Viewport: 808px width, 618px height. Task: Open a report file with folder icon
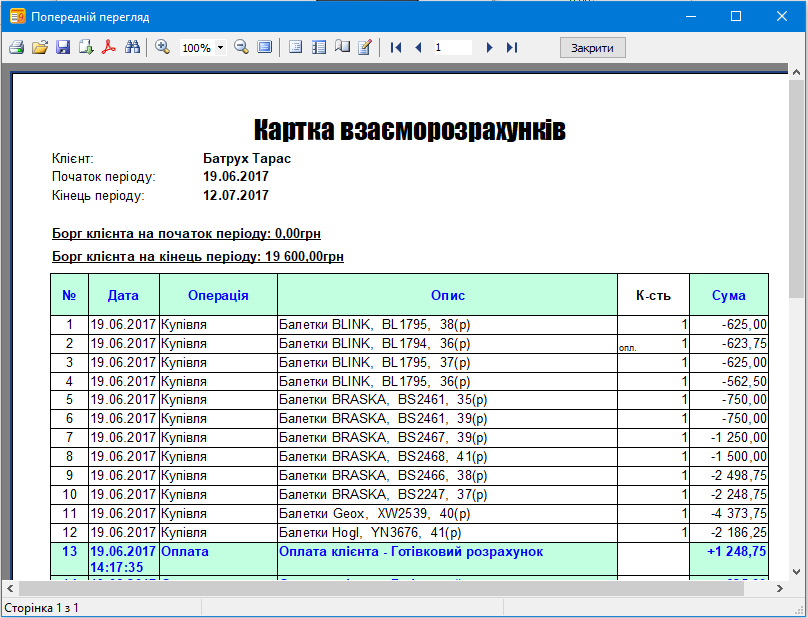tap(39, 47)
